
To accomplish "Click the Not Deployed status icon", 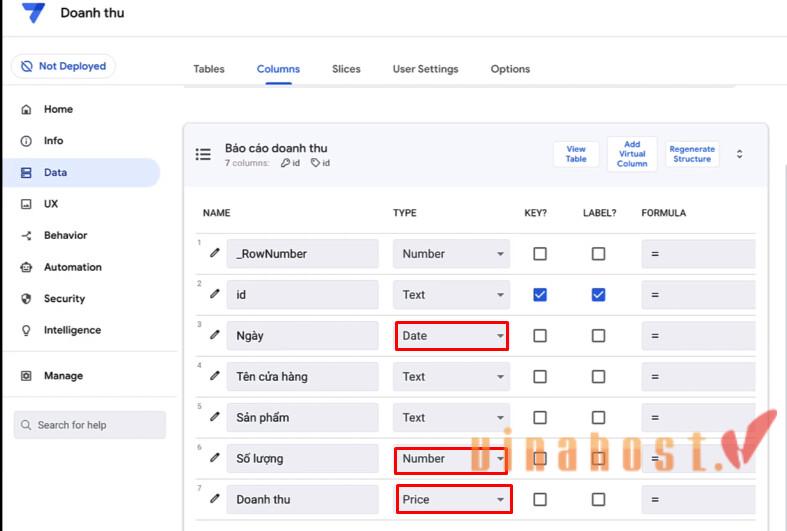I will [x=27, y=66].
